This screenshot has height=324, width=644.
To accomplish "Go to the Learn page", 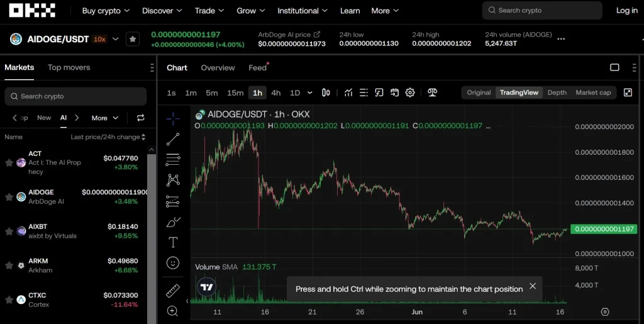I will pyautogui.click(x=350, y=11).
